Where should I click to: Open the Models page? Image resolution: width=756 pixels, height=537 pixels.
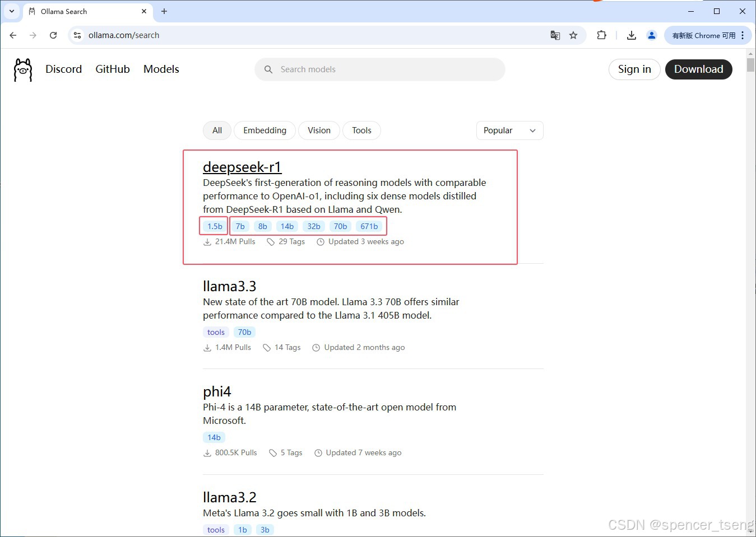click(x=161, y=69)
